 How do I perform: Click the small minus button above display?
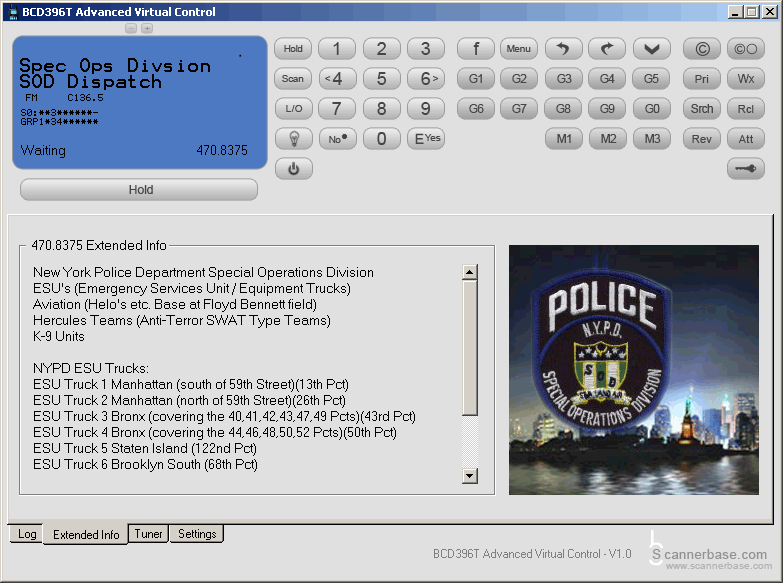[131, 28]
